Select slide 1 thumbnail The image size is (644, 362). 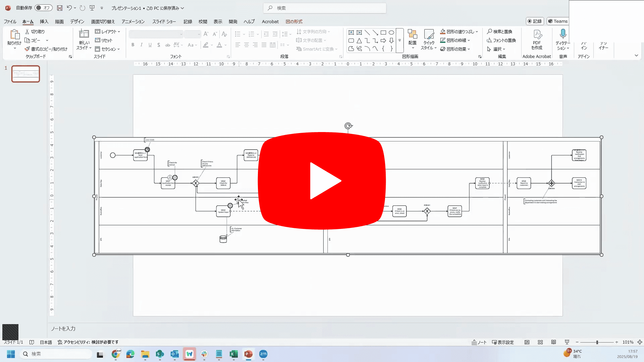pyautogui.click(x=26, y=74)
